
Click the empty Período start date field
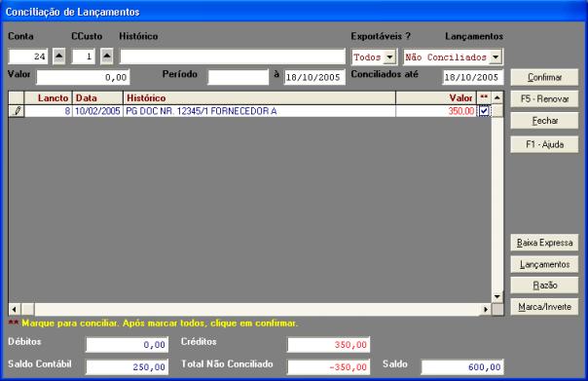pyautogui.click(x=239, y=77)
